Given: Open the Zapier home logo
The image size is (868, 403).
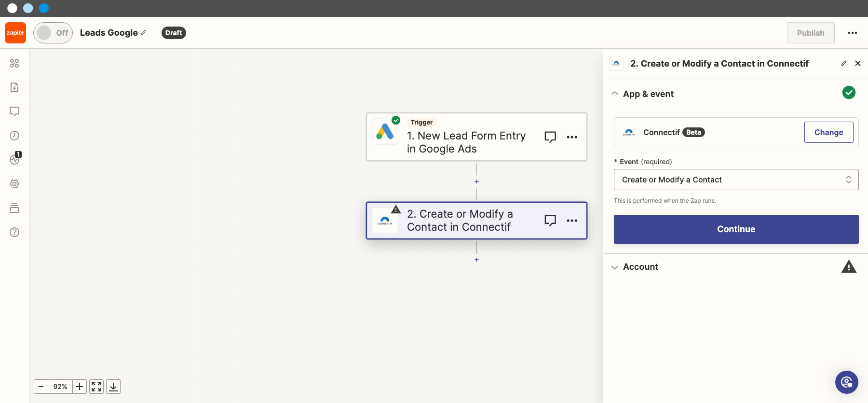Looking at the screenshot, I should [x=15, y=33].
